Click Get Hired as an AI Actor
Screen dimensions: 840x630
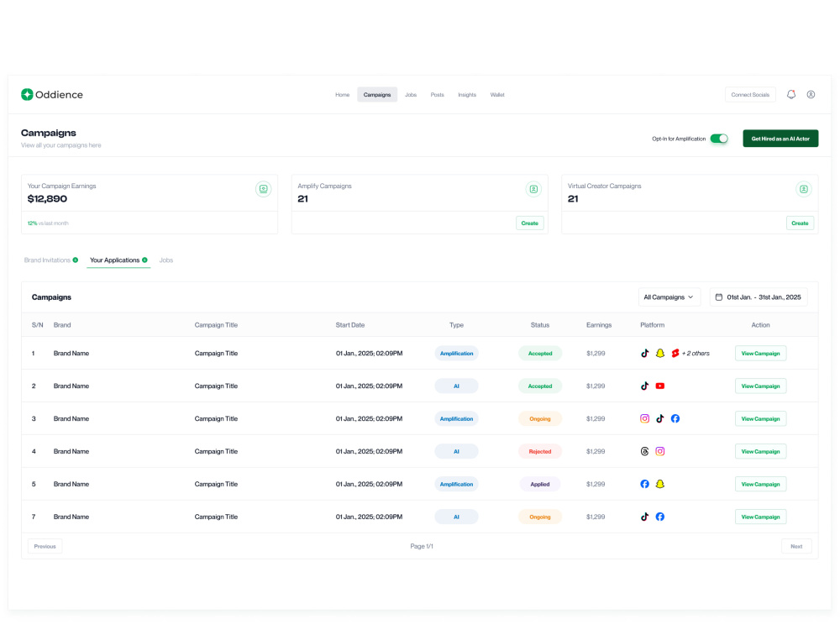tap(780, 139)
